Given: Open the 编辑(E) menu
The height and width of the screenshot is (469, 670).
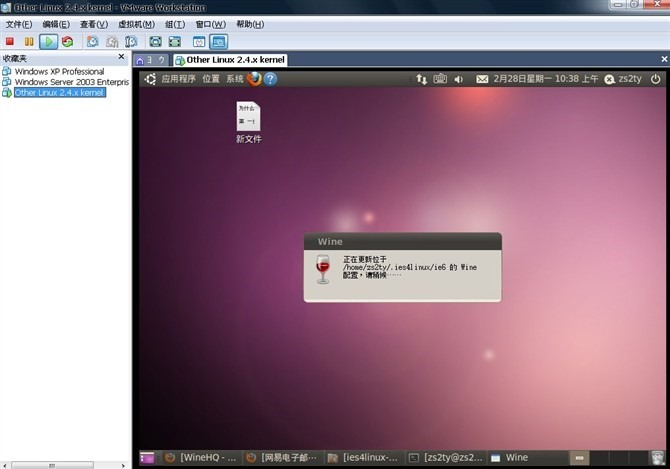Looking at the screenshot, I should coord(56,24).
